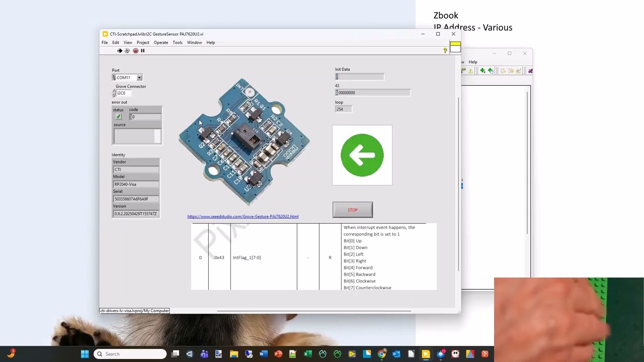This screenshot has width=644, height=362.
Task: Open the Help menu in the background window
Action: [x=473, y=62]
